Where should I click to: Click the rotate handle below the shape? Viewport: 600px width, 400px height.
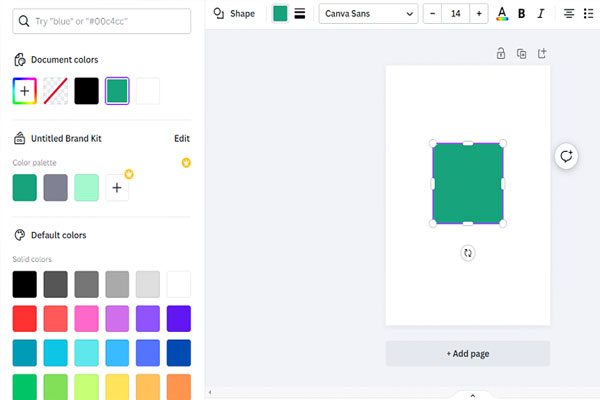pos(468,253)
